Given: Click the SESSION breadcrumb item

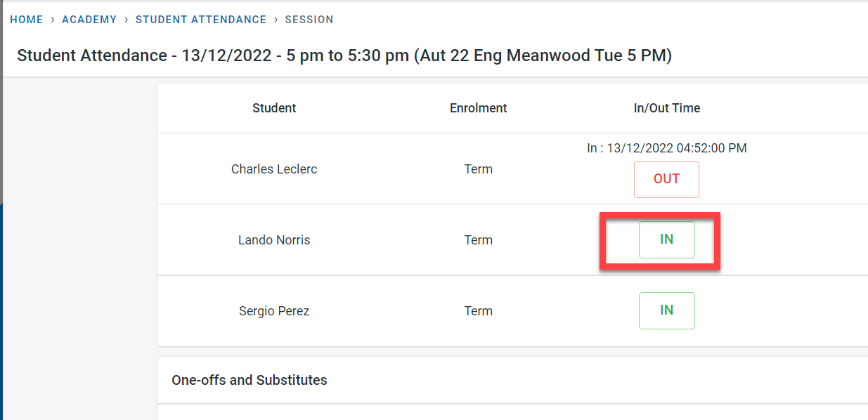Looking at the screenshot, I should pyautogui.click(x=309, y=20).
